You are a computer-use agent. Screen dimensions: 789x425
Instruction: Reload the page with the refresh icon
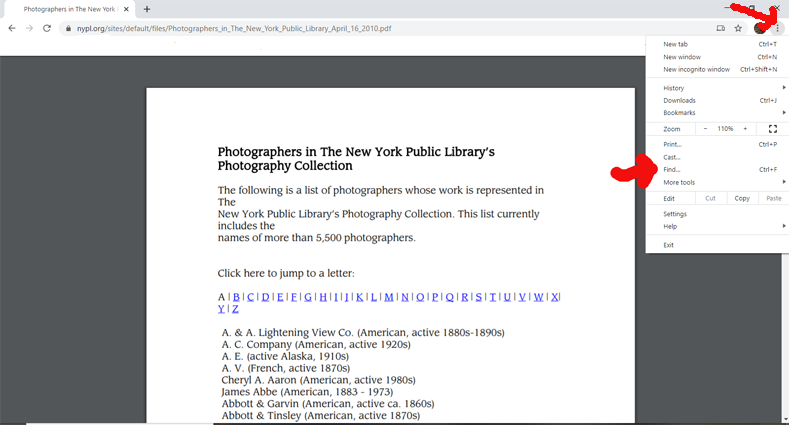(x=47, y=28)
